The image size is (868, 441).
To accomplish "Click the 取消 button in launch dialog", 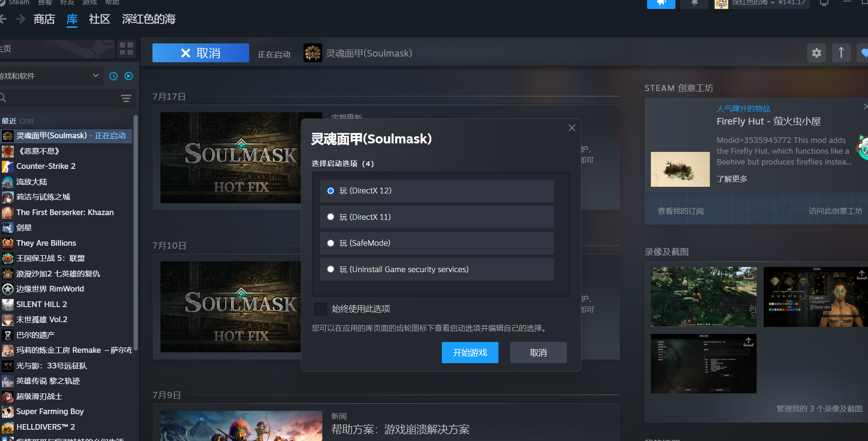I will [x=538, y=353].
